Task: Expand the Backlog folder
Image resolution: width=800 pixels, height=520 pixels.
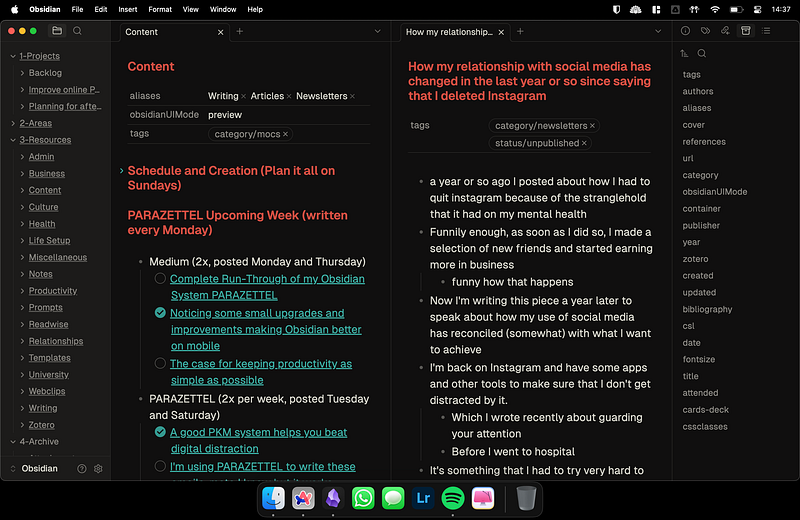Action: click(x=22, y=73)
